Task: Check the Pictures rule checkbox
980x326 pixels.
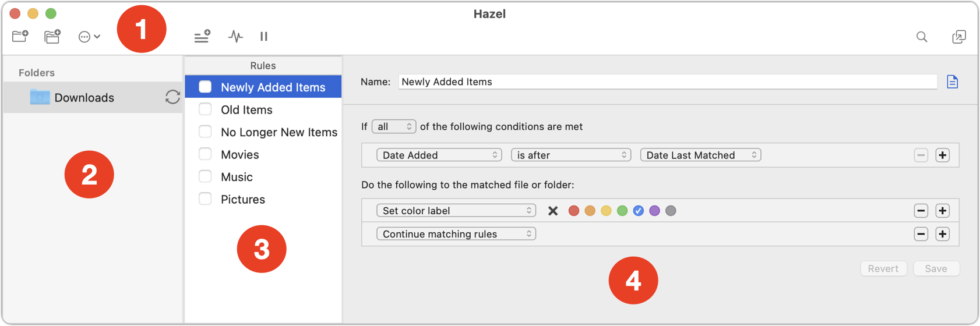Action: [205, 199]
